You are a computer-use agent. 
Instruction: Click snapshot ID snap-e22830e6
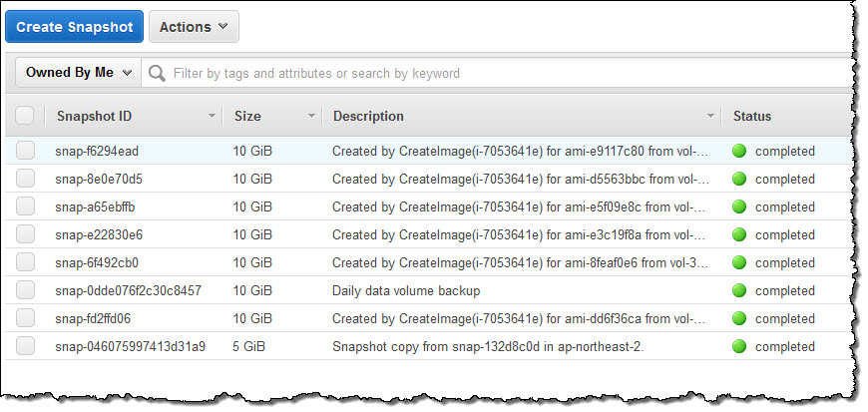click(100, 235)
